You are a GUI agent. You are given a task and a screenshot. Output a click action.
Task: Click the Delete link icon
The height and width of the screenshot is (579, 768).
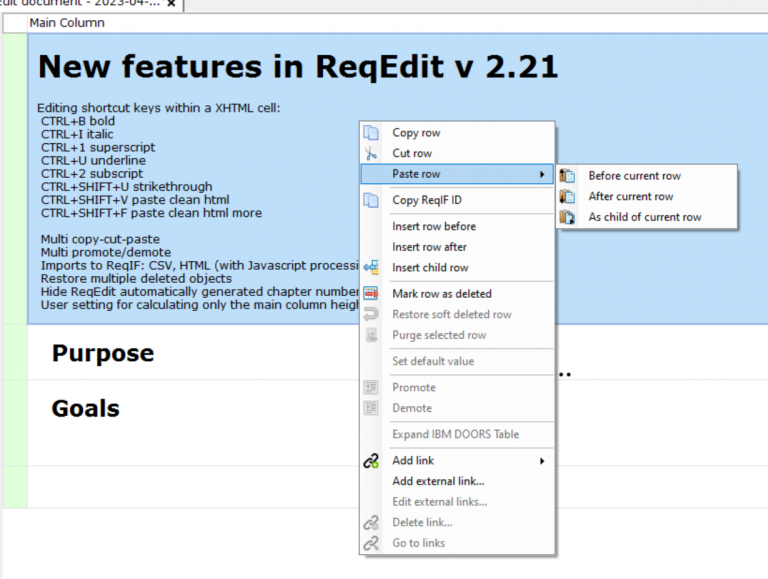371,522
